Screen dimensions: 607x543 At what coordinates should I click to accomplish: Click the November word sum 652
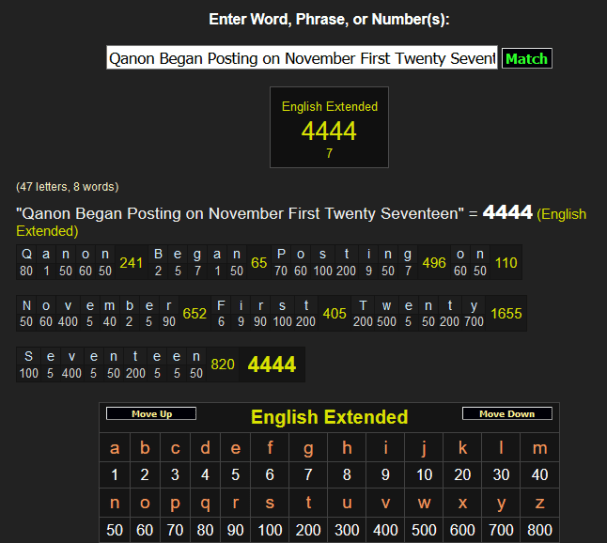[x=195, y=314]
